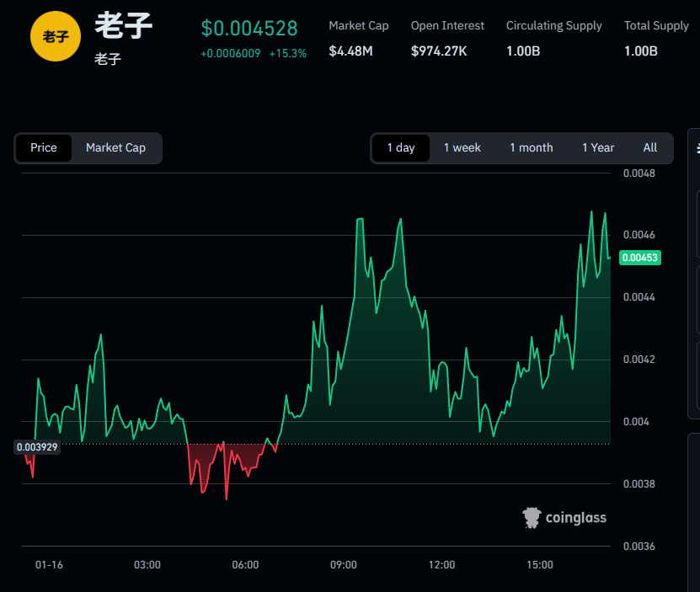The height and width of the screenshot is (592, 700).
Task: Choose the 1 month chart range
Action: coord(532,147)
